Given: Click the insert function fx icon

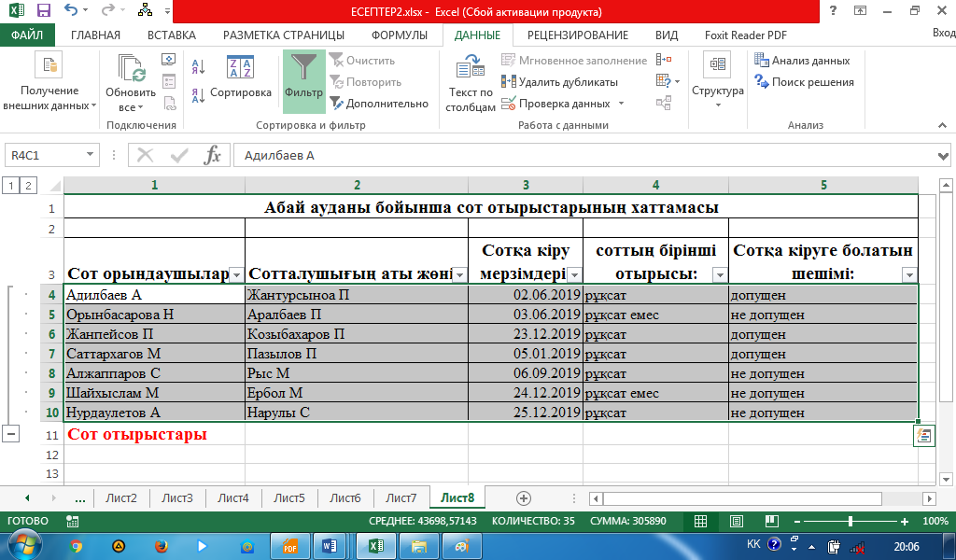Looking at the screenshot, I should 212,155.
